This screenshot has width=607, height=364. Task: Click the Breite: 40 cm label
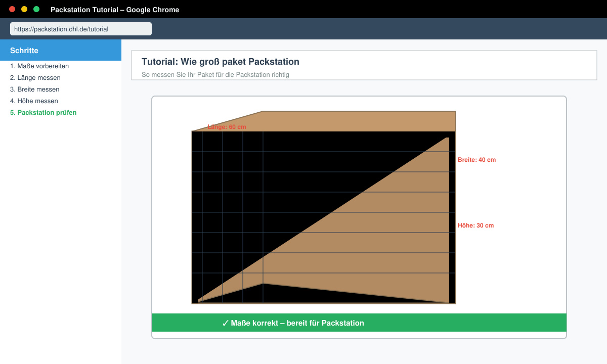click(x=476, y=160)
